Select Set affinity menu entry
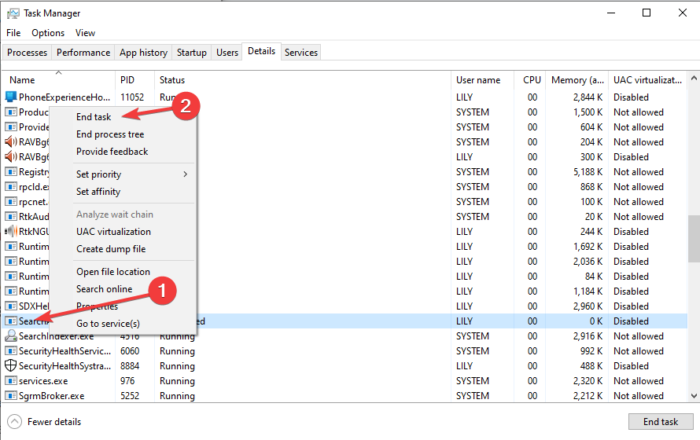 pyautogui.click(x=98, y=191)
